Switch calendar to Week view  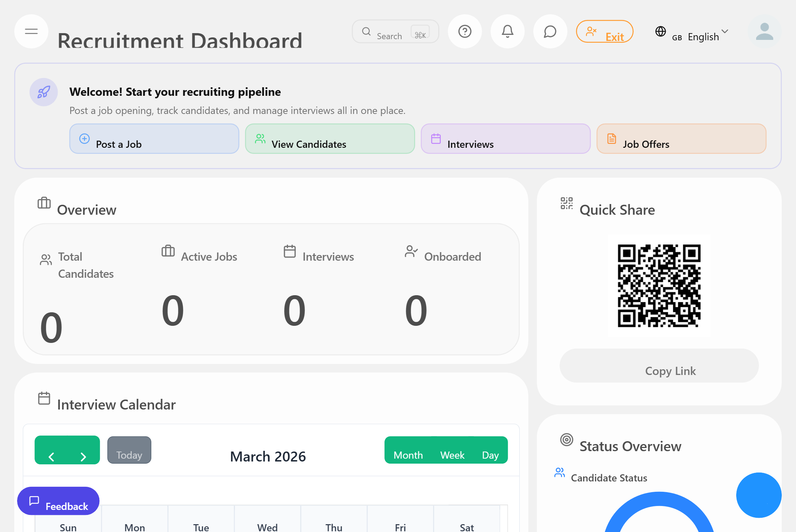(452, 455)
